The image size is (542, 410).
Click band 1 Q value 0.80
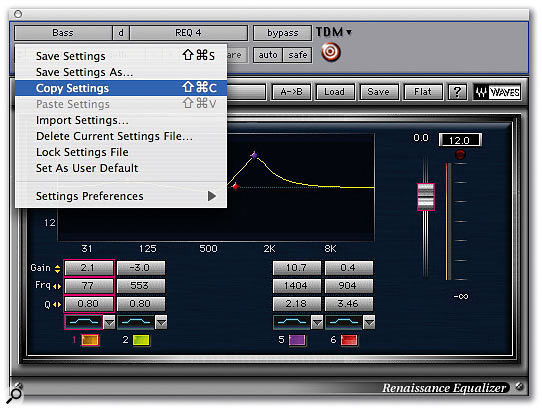pos(89,304)
